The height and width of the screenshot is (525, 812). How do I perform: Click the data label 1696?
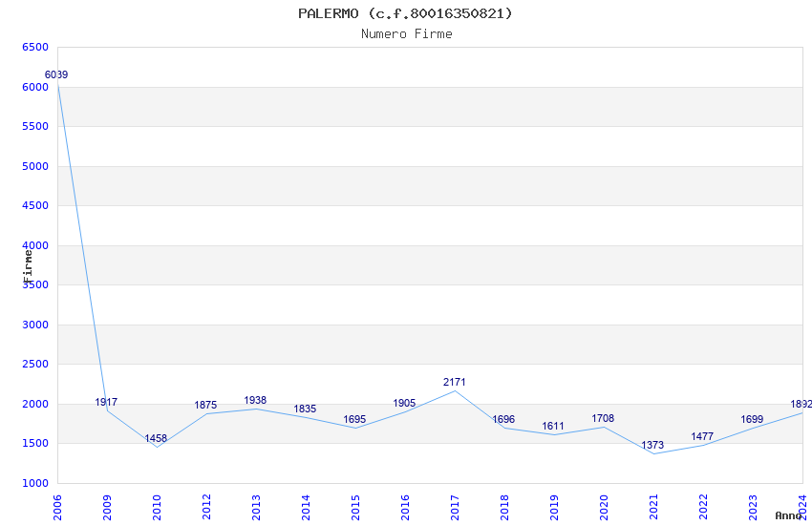tap(503, 419)
